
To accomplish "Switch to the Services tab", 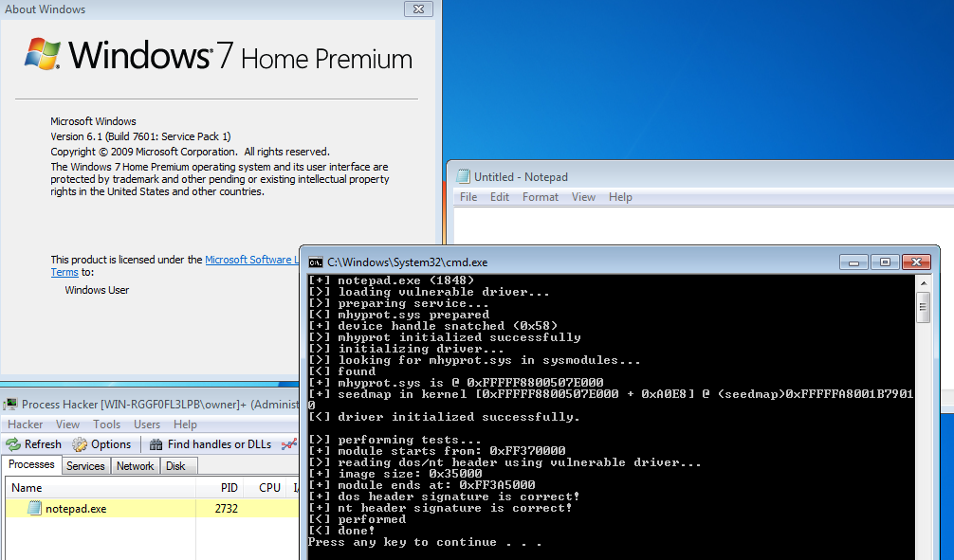I will pyautogui.click(x=85, y=466).
